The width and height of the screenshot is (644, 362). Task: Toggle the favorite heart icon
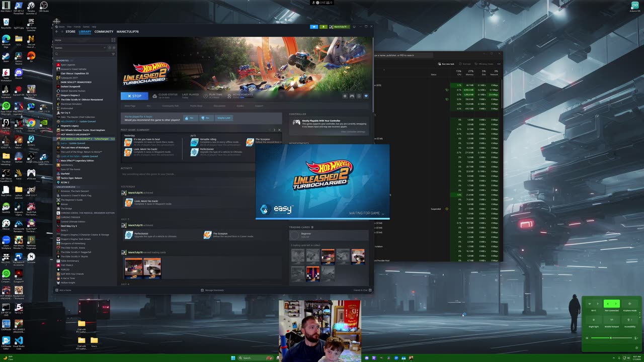(366, 96)
